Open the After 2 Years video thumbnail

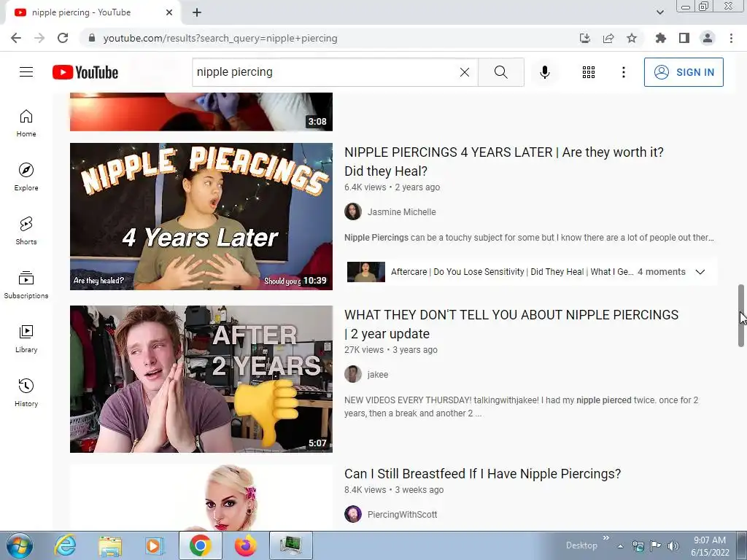point(201,379)
